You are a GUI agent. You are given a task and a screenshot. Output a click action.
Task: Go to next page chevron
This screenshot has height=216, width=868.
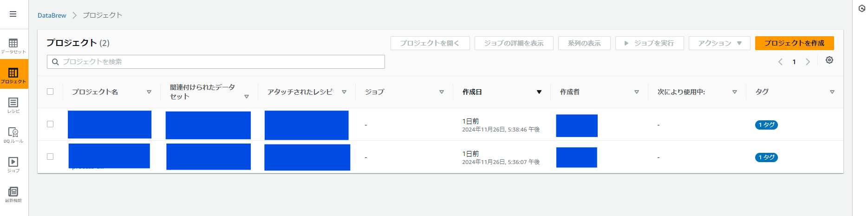click(x=808, y=62)
